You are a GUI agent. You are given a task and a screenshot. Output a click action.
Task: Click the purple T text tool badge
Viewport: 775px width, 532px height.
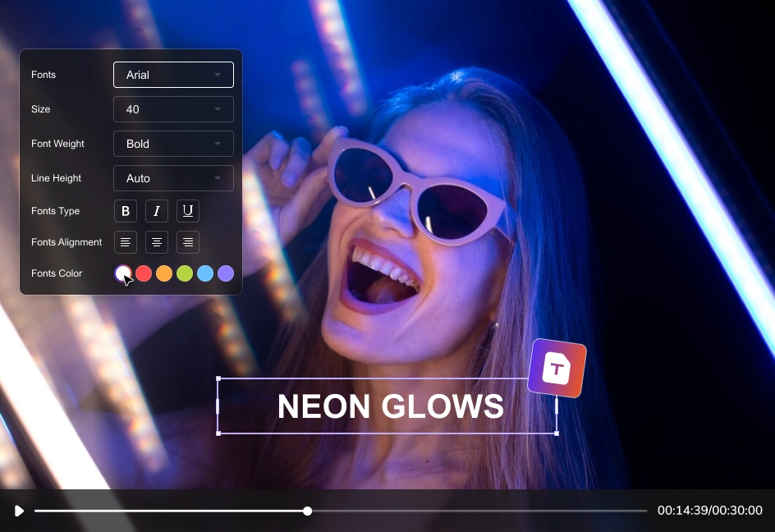click(557, 369)
